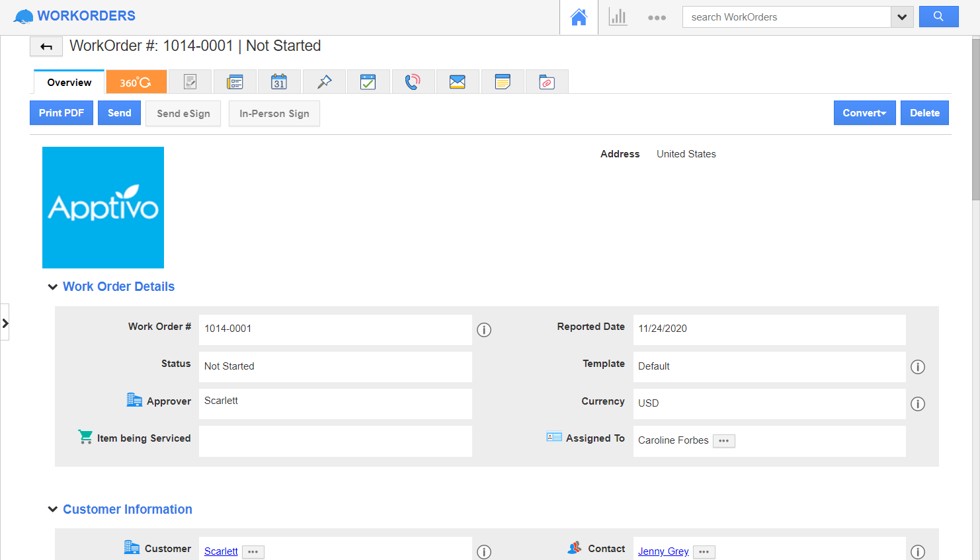Open the Scarlett customer link
The image size is (980, 560).
(220, 551)
